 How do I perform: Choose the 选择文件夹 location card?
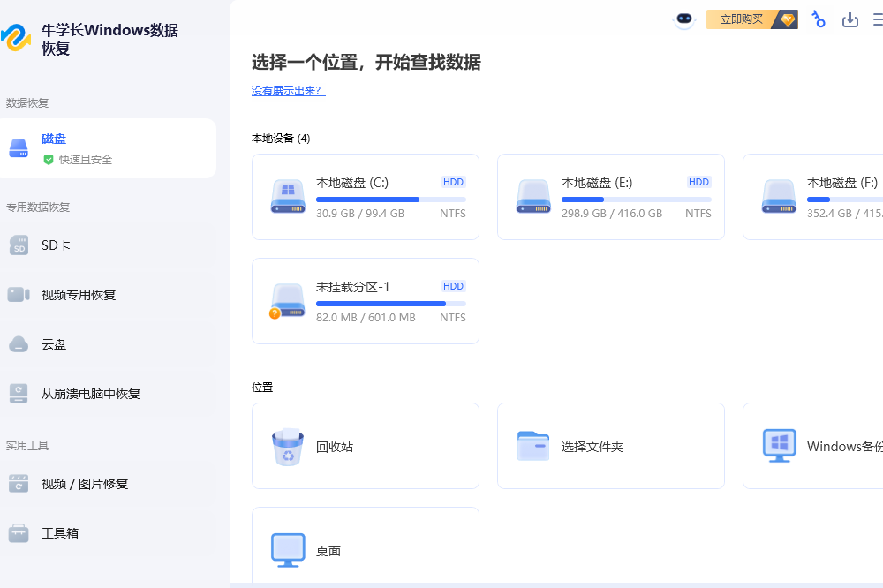click(x=610, y=446)
